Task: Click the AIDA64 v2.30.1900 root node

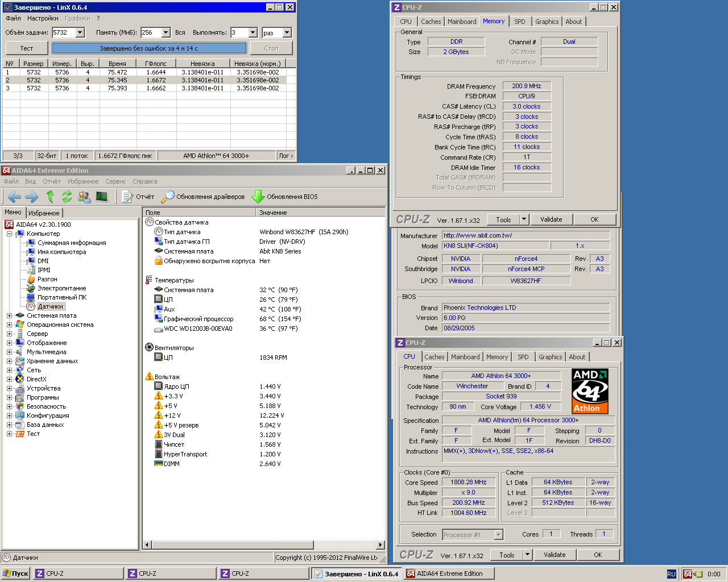Action: [x=43, y=225]
